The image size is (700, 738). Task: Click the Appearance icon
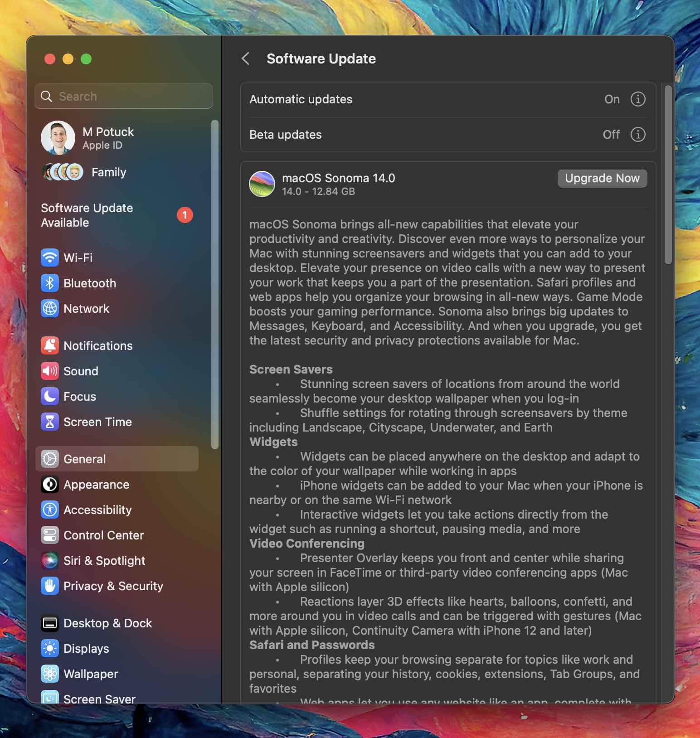click(x=50, y=484)
